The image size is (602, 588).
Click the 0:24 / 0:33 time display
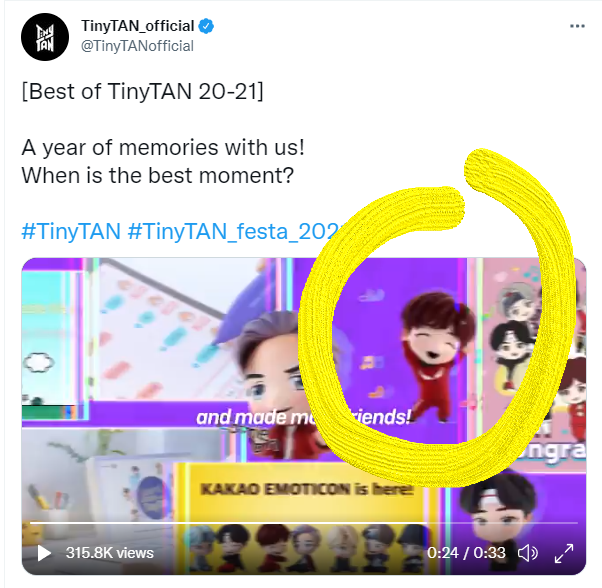pyautogui.click(x=466, y=553)
